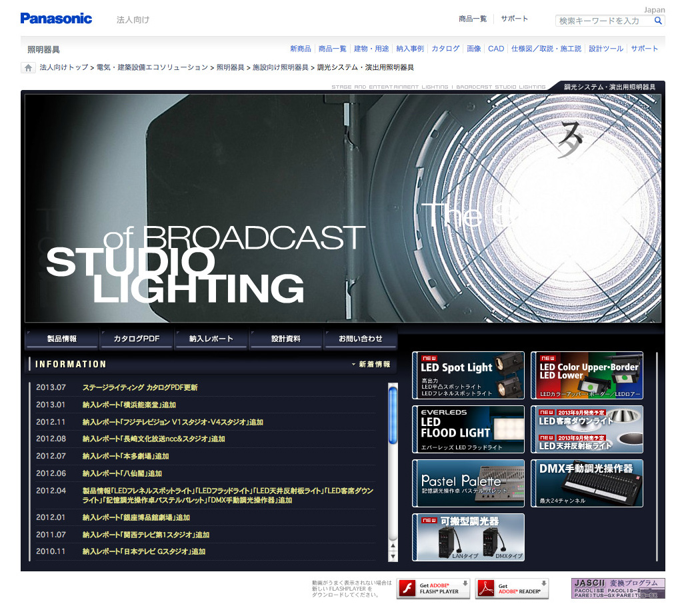Open the EVERLEDS LED Flood Light banner
The width and height of the screenshot is (686, 616).
point(468,429)
